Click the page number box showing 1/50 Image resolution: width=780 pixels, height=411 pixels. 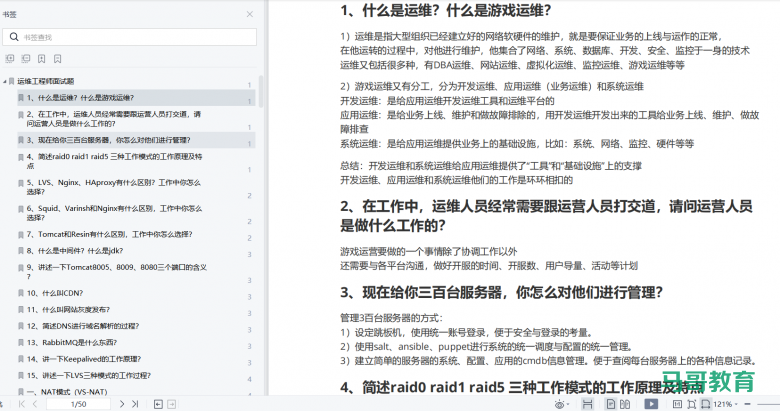[x=78, y=404]
